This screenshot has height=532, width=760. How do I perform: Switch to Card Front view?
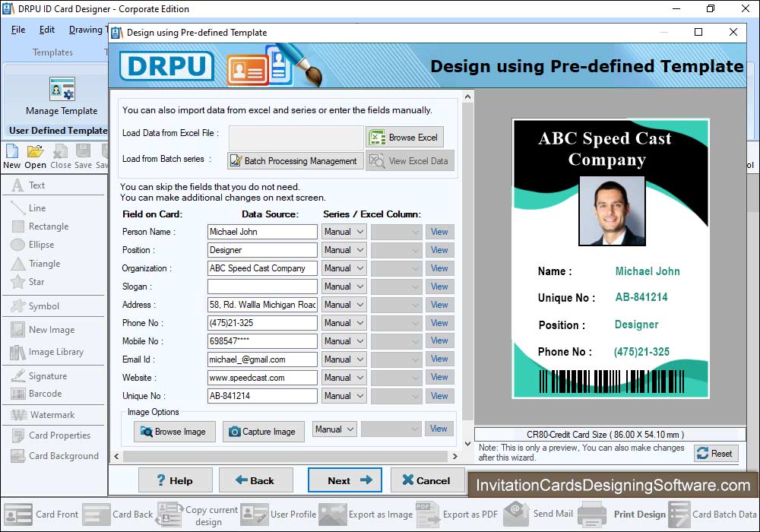click(x=41, y=514)
